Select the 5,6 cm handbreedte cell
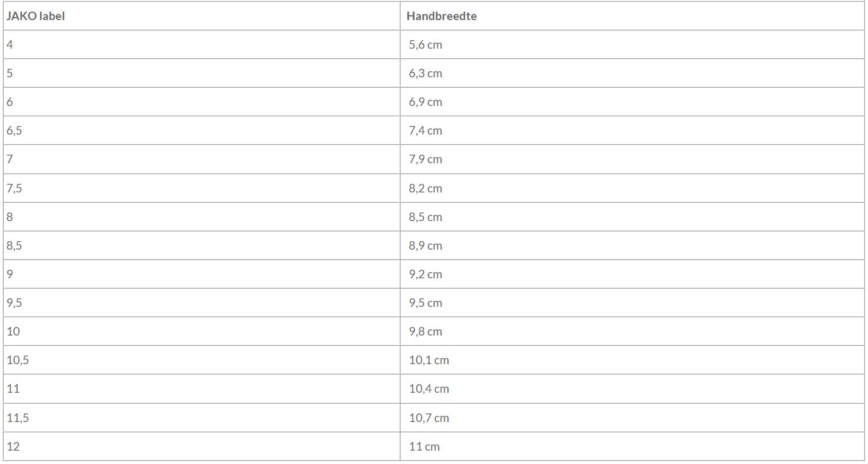 point(425,44)
